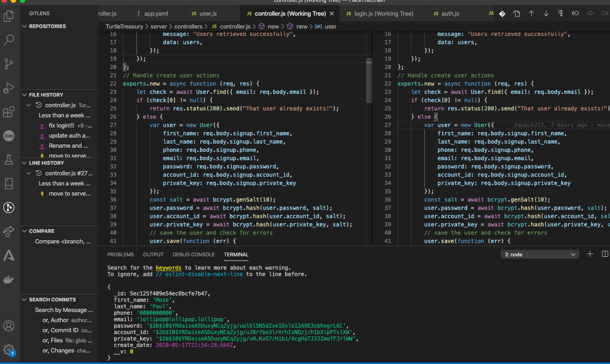
Task: Toggle whitespace pilcrow icon in editor toolbar
Action: pos(561,14)
